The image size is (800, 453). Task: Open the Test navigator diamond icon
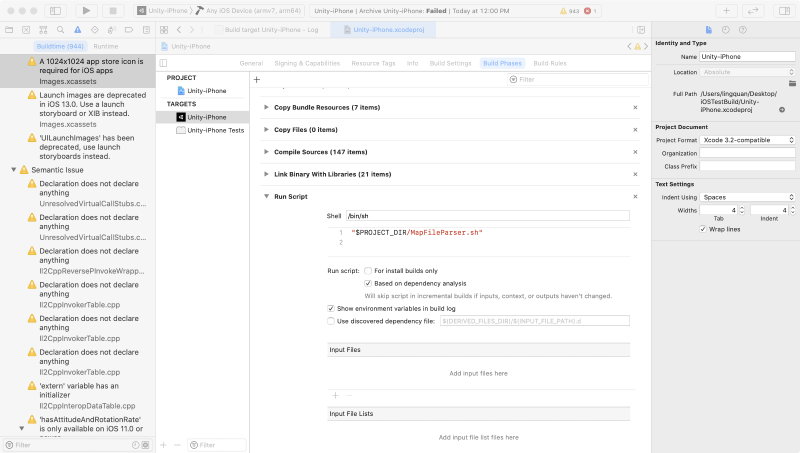[x=94, y=30]
